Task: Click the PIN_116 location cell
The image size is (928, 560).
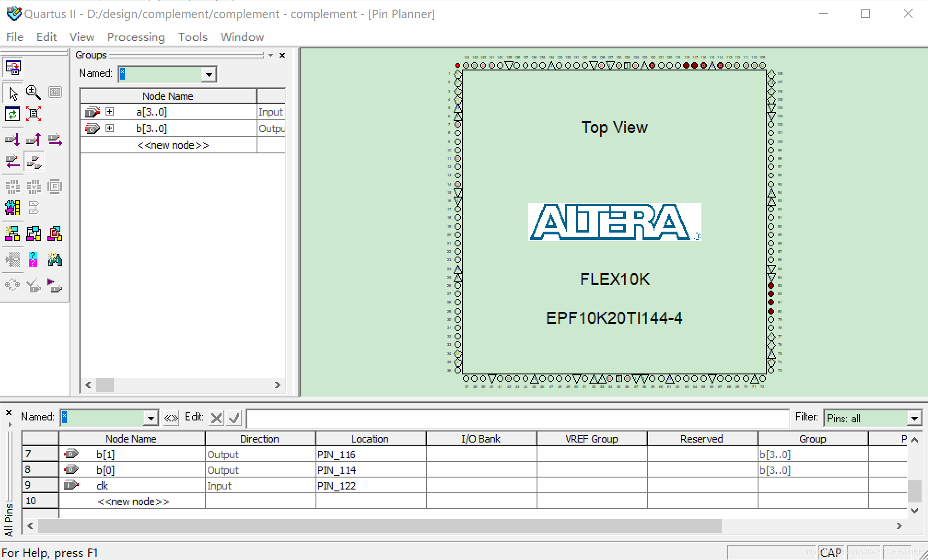Action: (371, 455)
